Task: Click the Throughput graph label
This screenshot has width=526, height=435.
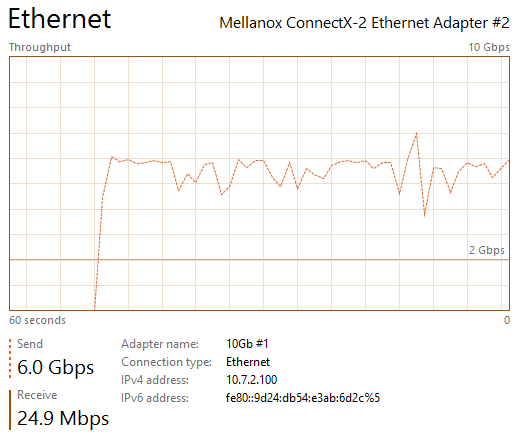Action: 40,47
